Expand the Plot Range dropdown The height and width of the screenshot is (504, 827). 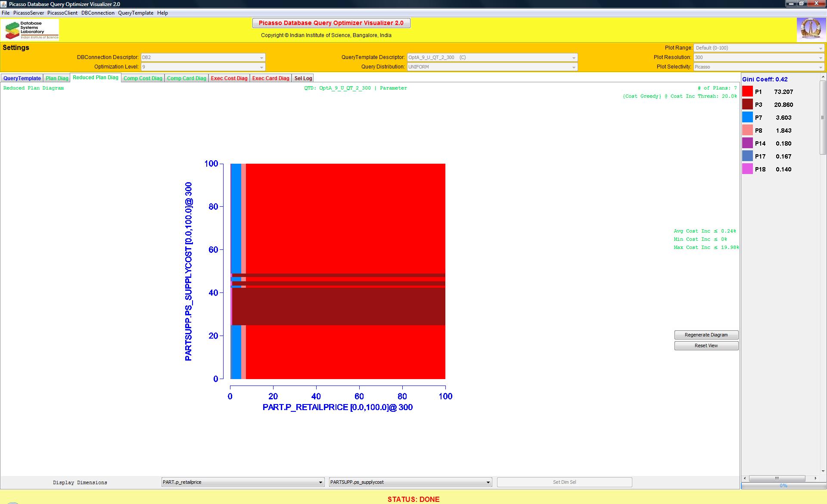[820, 48]
